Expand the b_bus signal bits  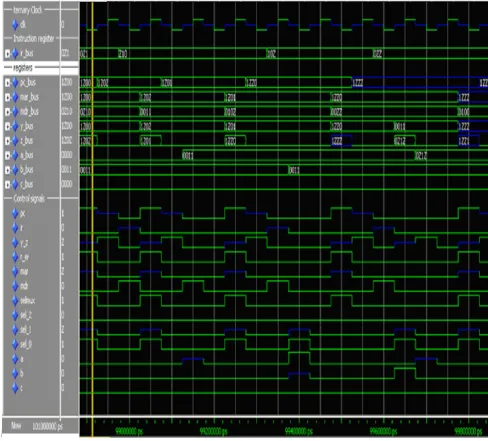click(7, 170)
